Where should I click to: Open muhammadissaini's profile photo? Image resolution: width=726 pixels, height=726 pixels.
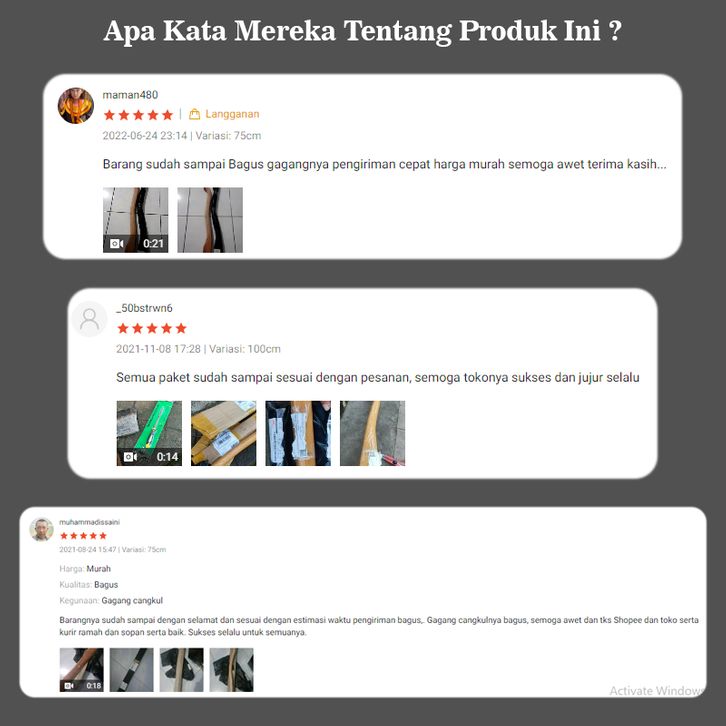coord(41,529)
